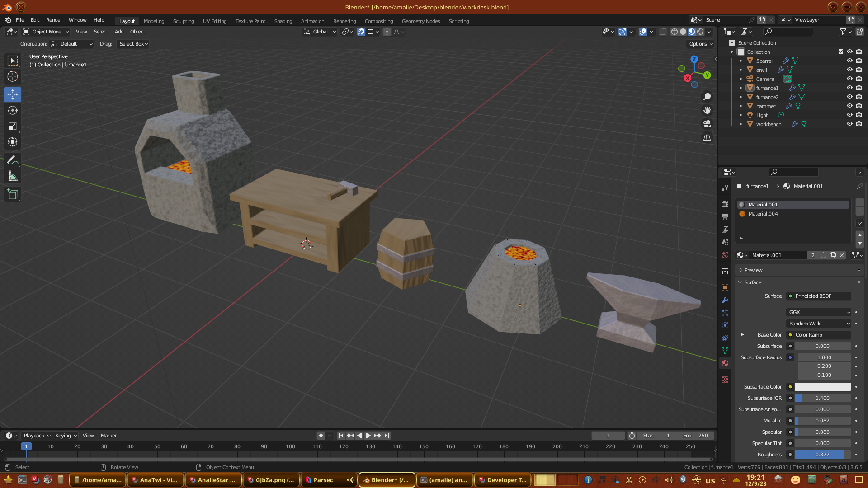Expand the hammer tree item
Viewport: 868px width, 488px height.
pos(741,106)
